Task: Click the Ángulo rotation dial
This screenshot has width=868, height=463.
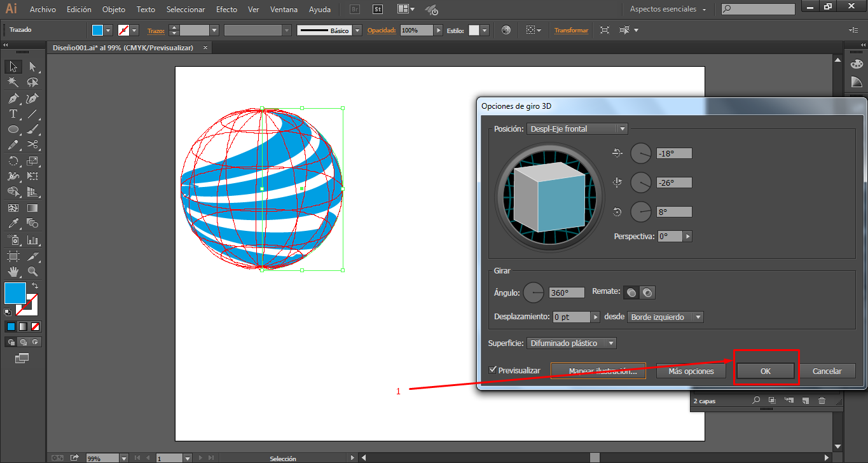Action: coord(534,293)
